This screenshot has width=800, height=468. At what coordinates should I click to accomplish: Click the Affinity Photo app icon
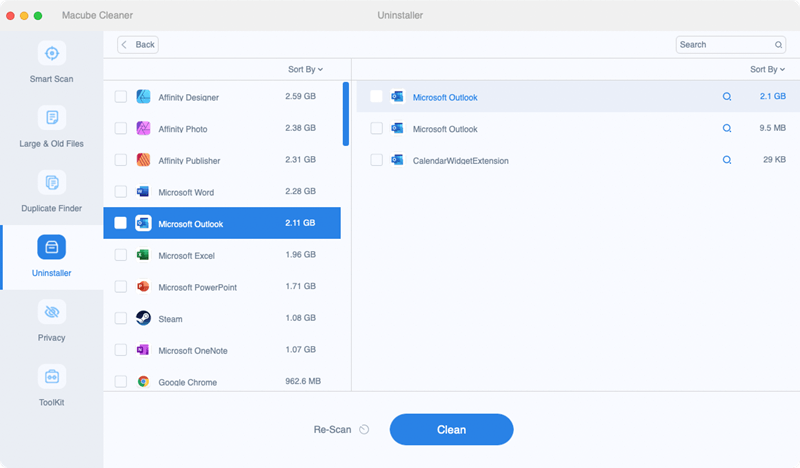point(143,128)
